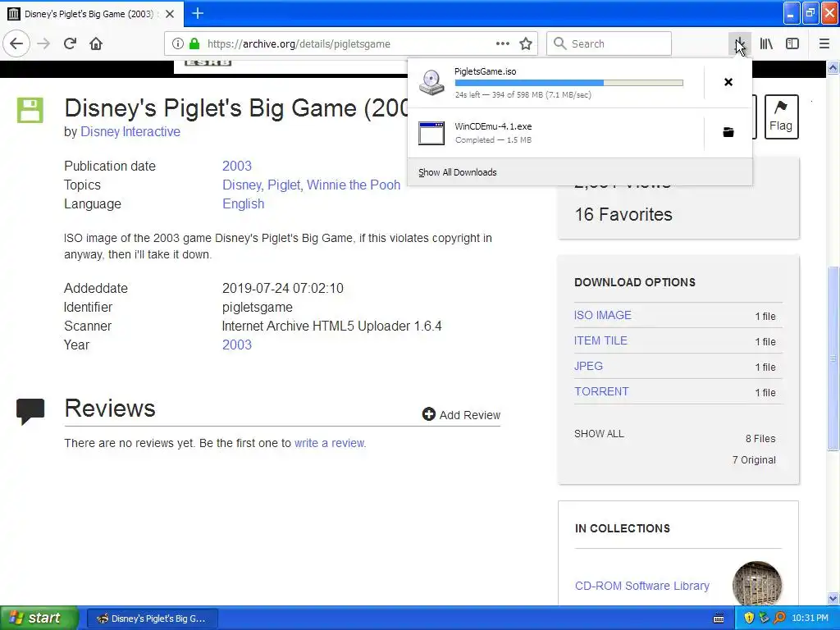Screen dimensions: 840x630
Task: Show site information icon in address bar
Action: point(178,44)
